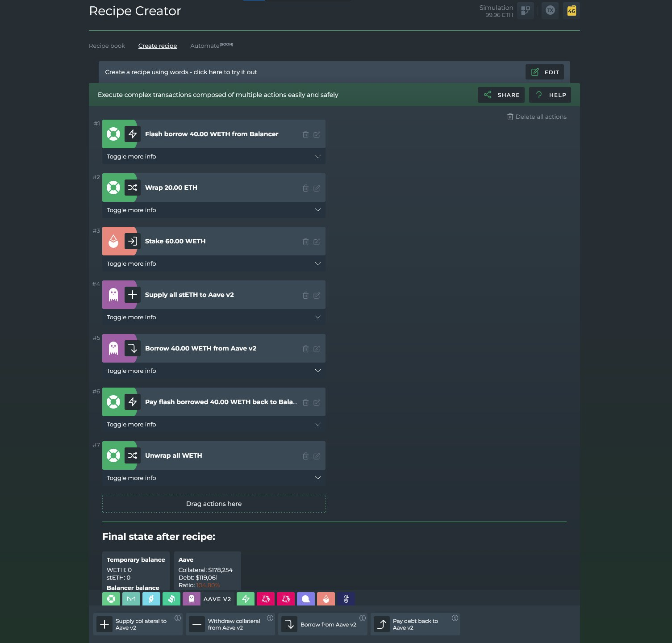Delete the Unwrap all WETH action
The height and width of the screenshot is (643, 672).
tap(305, 456)
